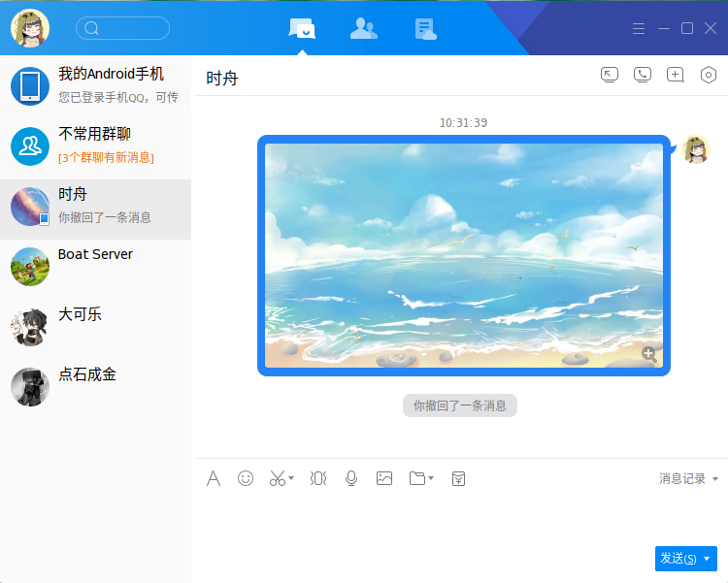Screen dimensions: 728x583
Task: Click the remote desktop icon in chat header
Action: 610,75
